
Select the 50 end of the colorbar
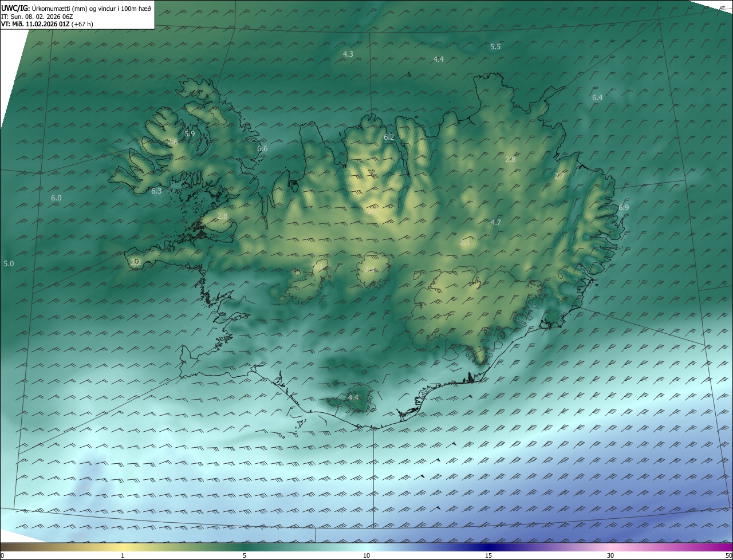pyautogui.click(x=728, y=555)
